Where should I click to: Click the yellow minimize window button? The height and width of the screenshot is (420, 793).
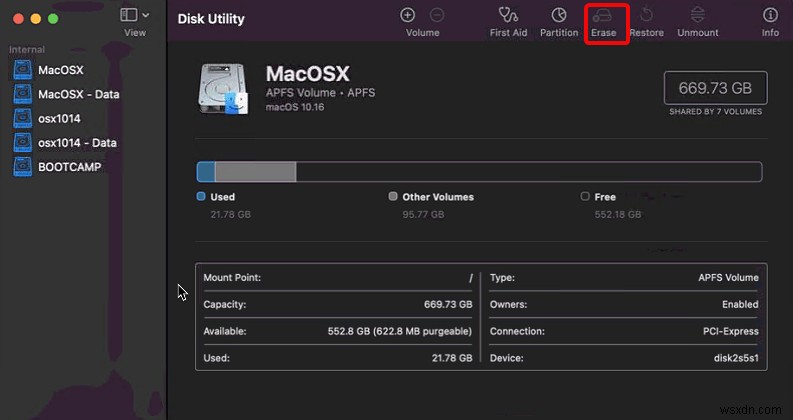click(35, 19)
